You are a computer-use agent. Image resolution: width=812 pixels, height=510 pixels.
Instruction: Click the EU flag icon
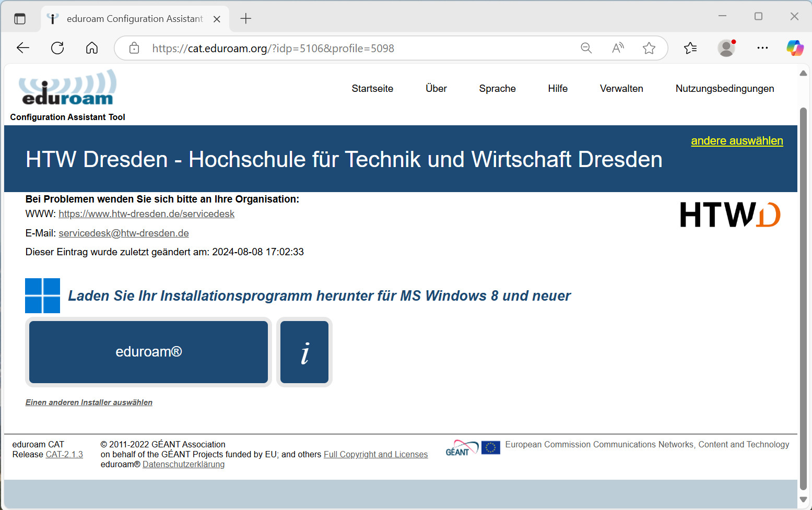coord(491,447)
